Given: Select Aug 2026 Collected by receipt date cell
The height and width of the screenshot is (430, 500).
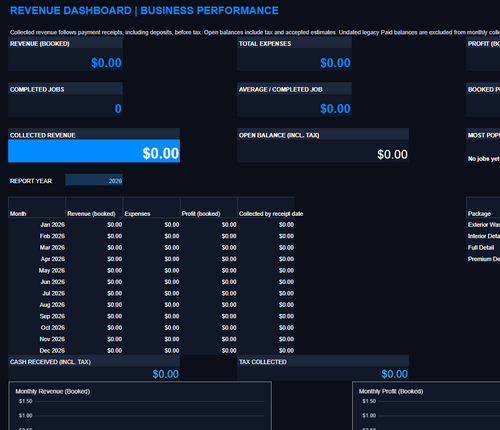Looking at the screenshot, I should click(266, 305).
